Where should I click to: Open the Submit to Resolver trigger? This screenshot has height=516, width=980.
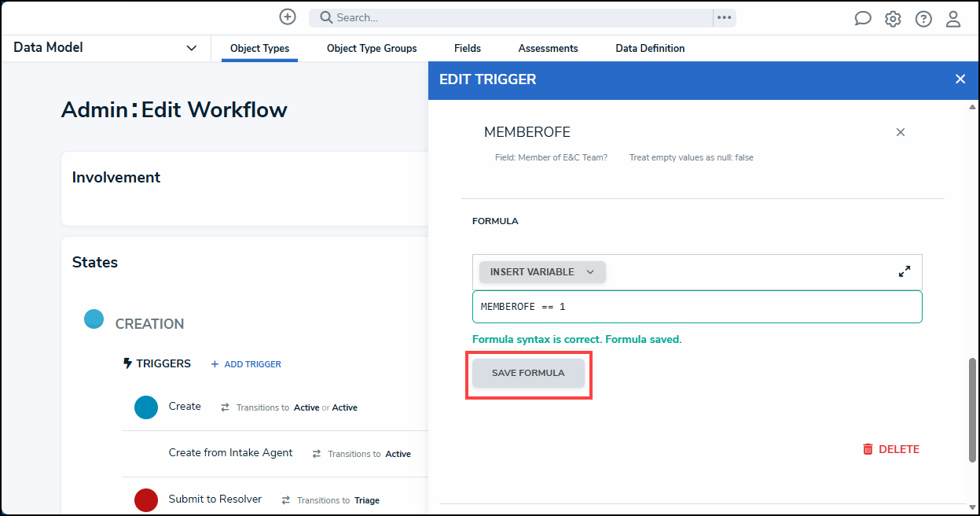[x=215, y=499]
